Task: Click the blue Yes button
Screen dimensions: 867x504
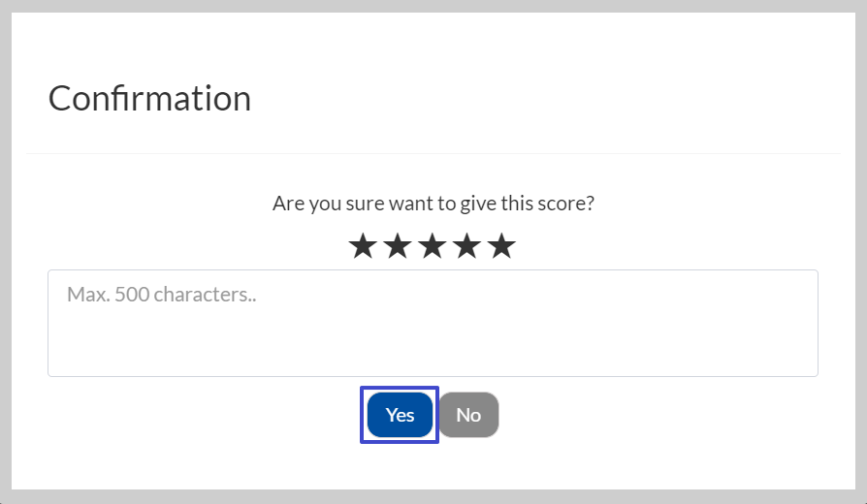Action: click(400, 415)
